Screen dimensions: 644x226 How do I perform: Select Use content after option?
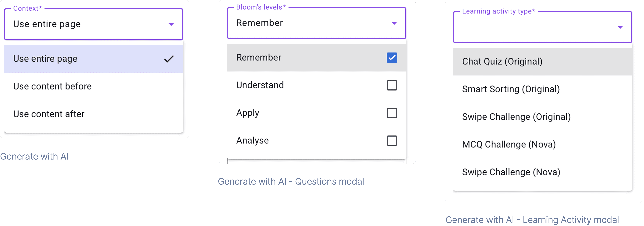94,114
